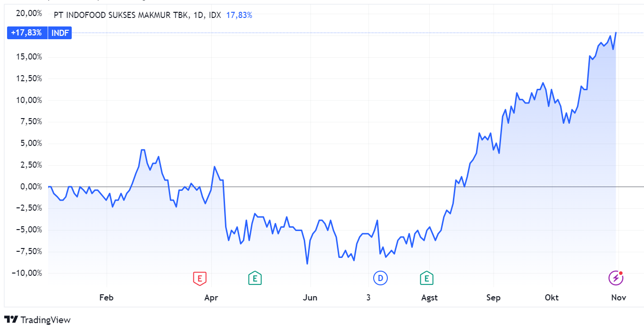
Task: Click the PT Indofood Sukses Makmur title
Action: 122,15
